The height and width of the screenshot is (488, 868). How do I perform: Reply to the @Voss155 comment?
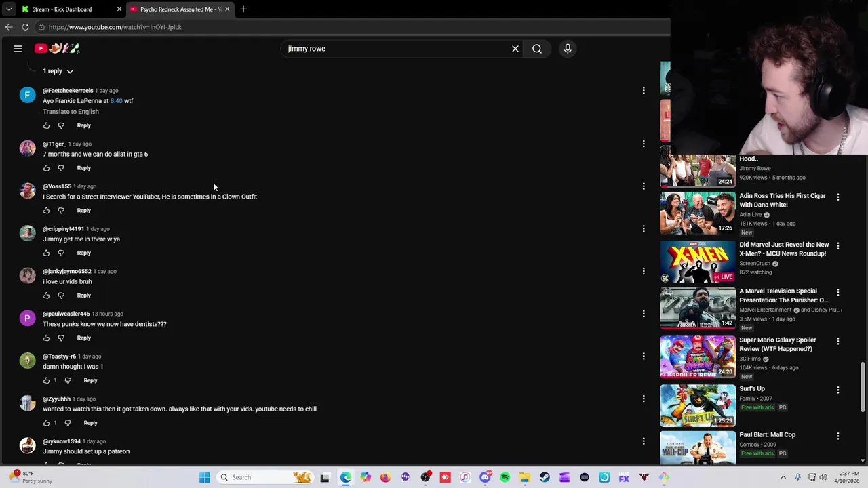click(x=83, y=211)
